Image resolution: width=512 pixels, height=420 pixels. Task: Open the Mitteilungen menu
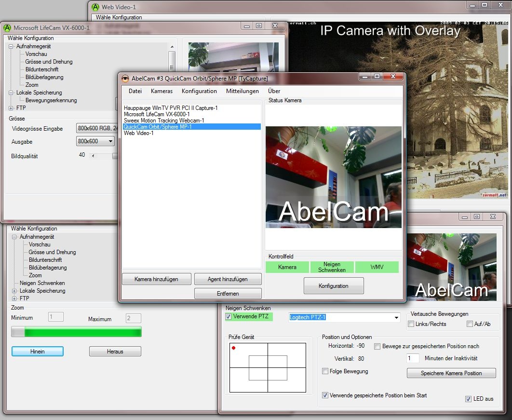[242, 91]
